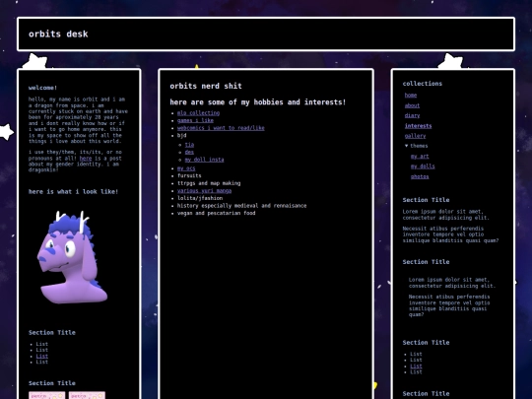Open the 'my ocs' link

[186, 168]
